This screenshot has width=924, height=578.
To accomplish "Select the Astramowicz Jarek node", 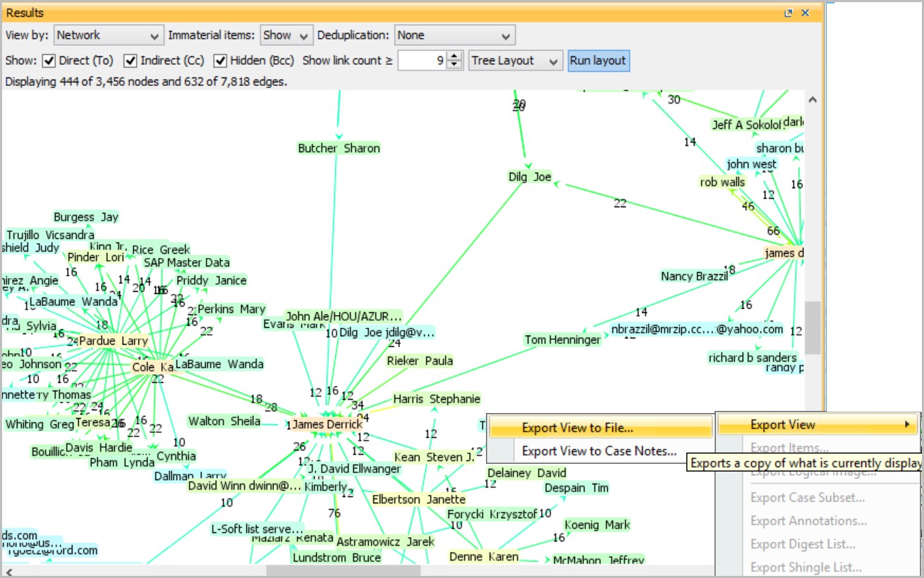I will pos(385,542).
